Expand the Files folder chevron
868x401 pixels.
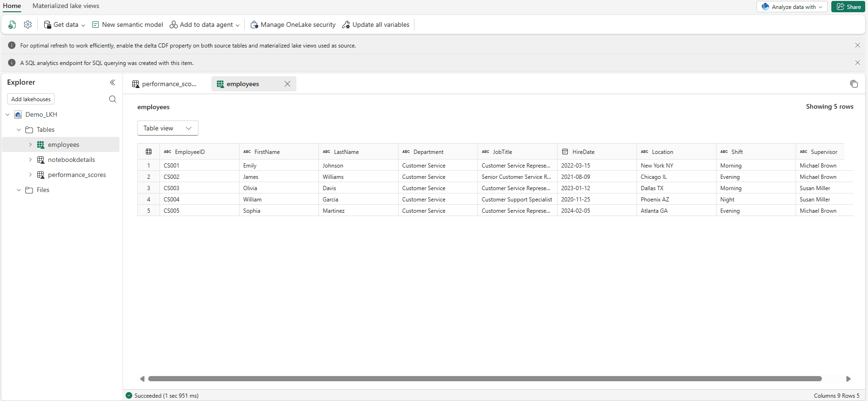pos(19,190)
